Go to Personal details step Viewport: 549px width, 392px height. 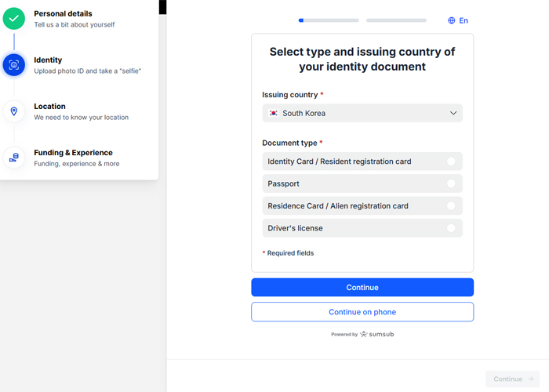(x=63, y=13)
